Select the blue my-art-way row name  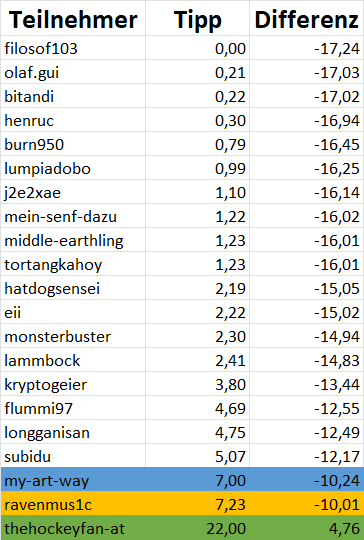click(73, 479)
